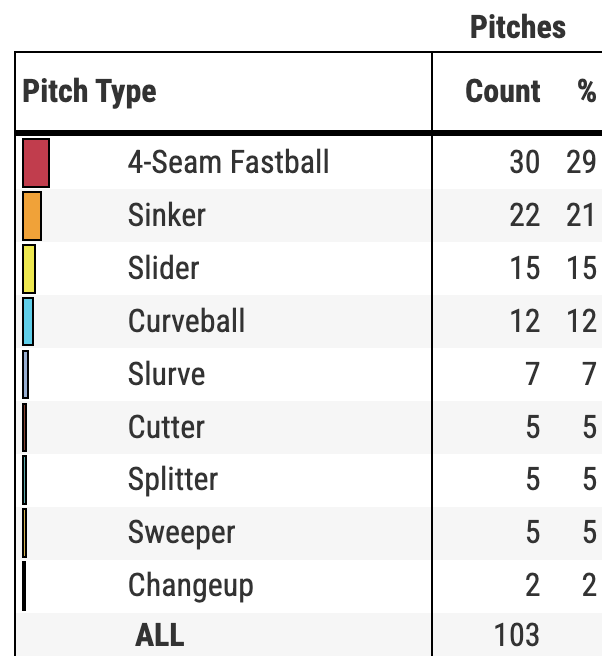Select the Splitter pitch label
Viewport: 602px width, 656px height.
[x=172, y=479]
